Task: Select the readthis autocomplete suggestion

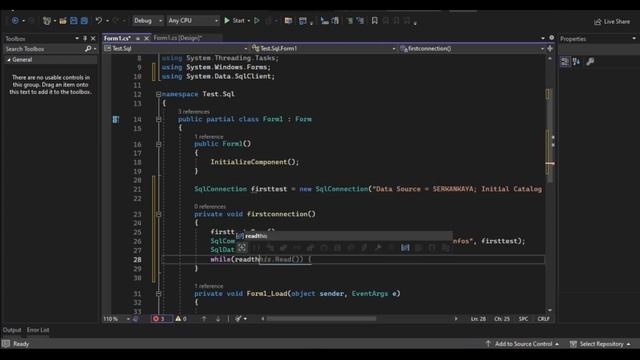Action: (344, 236)
